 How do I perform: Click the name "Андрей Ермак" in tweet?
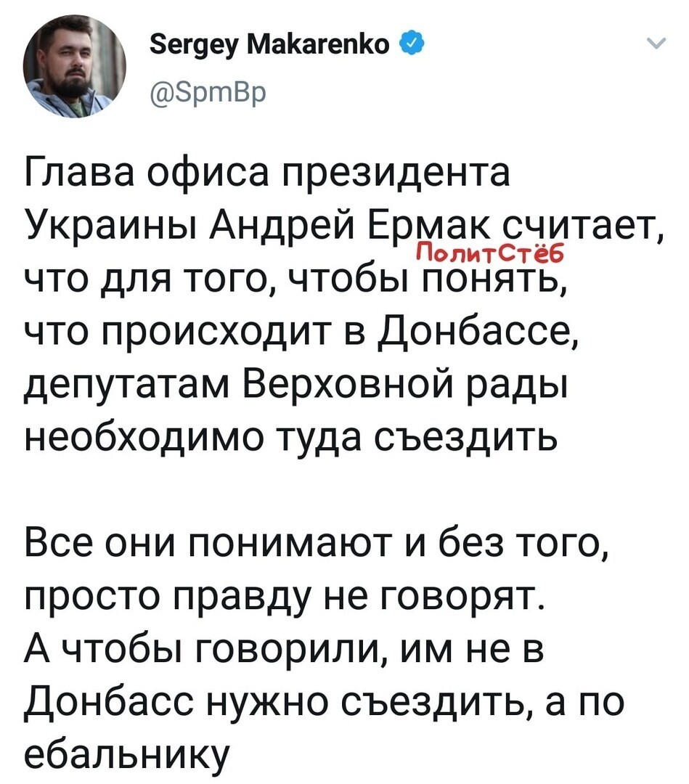[351, 226]
